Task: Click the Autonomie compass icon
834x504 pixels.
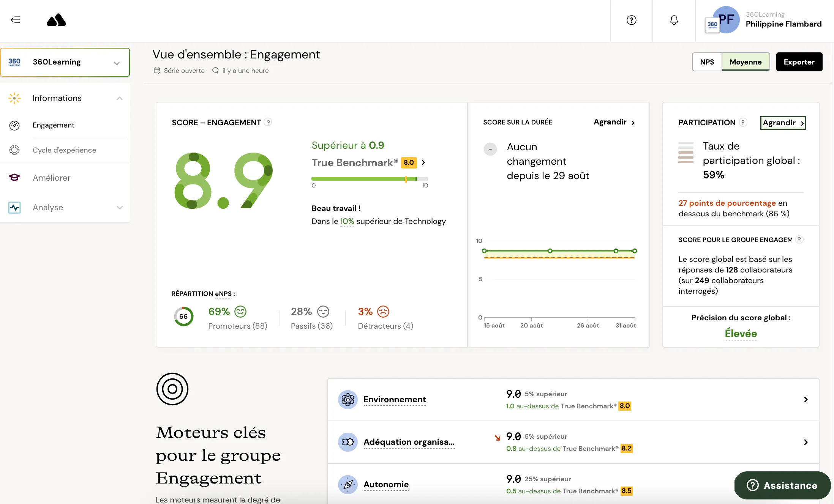Action: pos(347,485)
